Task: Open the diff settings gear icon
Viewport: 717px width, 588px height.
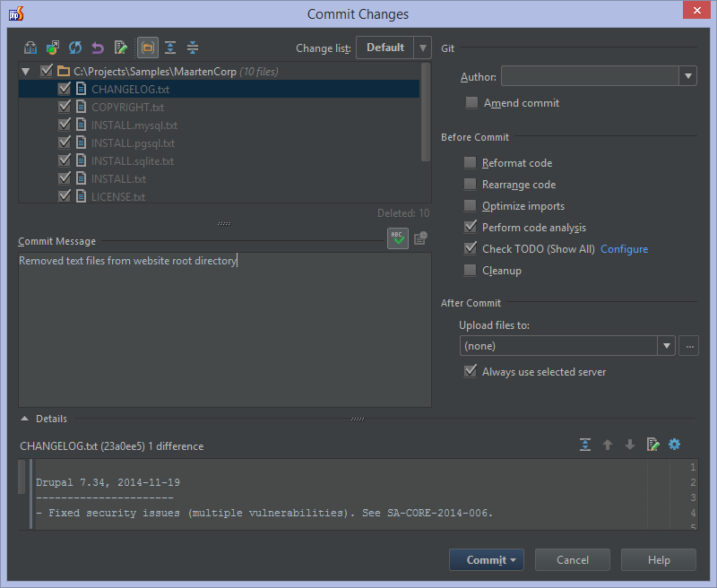Action: coord(674,444)
